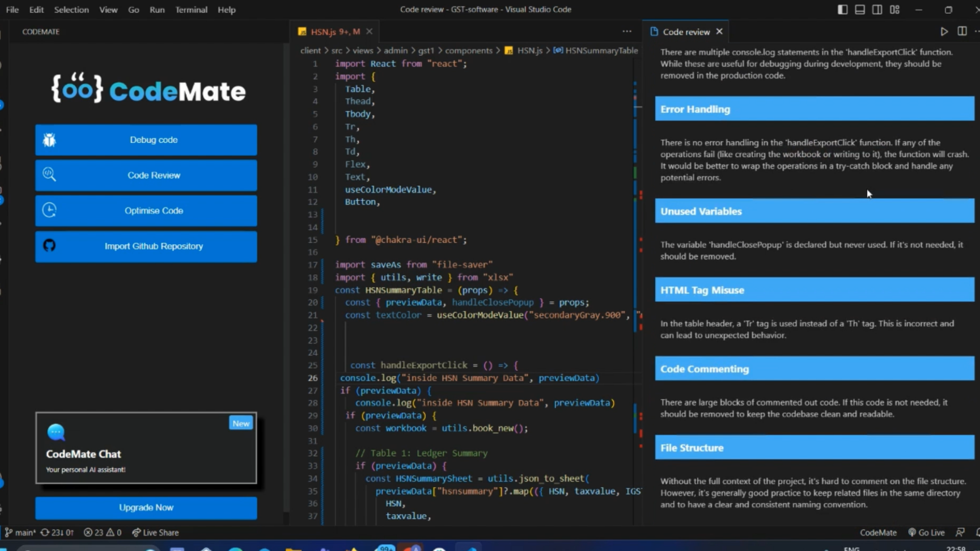Click line number 26 in the gutter

tap(313, 378)
